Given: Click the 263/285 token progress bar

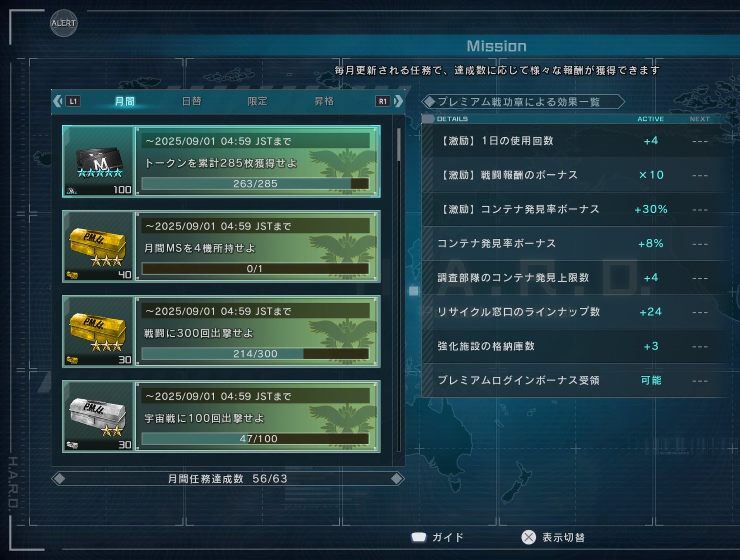Looking at the screenshot, I should click(x=255, y=184).
